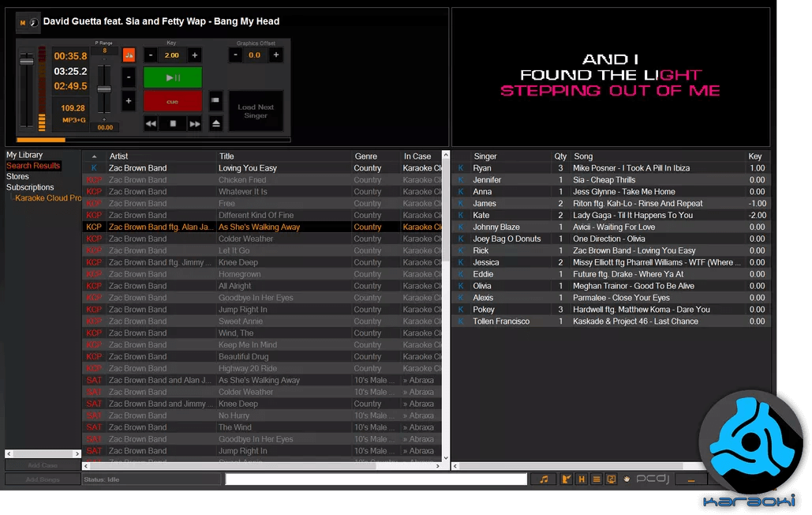
Task: Toggle the M button beside song title
Action: [23, 22]
